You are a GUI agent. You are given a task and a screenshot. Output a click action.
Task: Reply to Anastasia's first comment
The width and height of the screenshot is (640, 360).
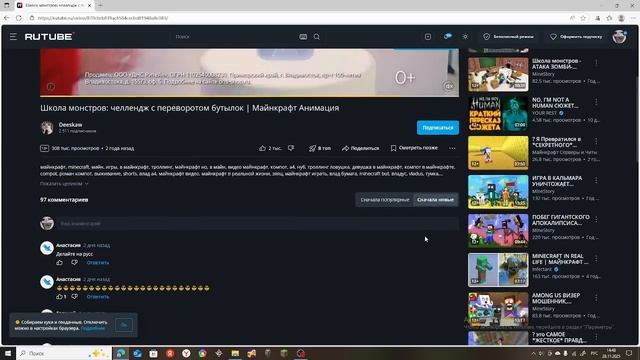(98, 263)
